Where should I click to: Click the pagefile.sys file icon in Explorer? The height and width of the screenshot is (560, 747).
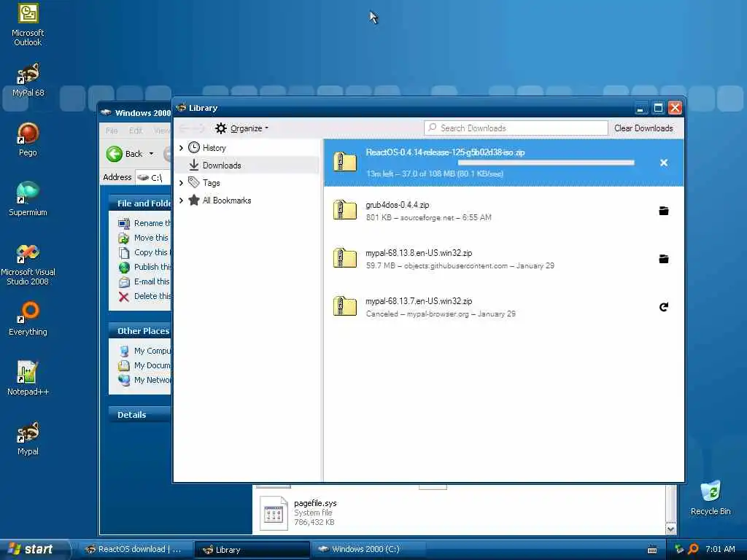[x=274, y=513]
